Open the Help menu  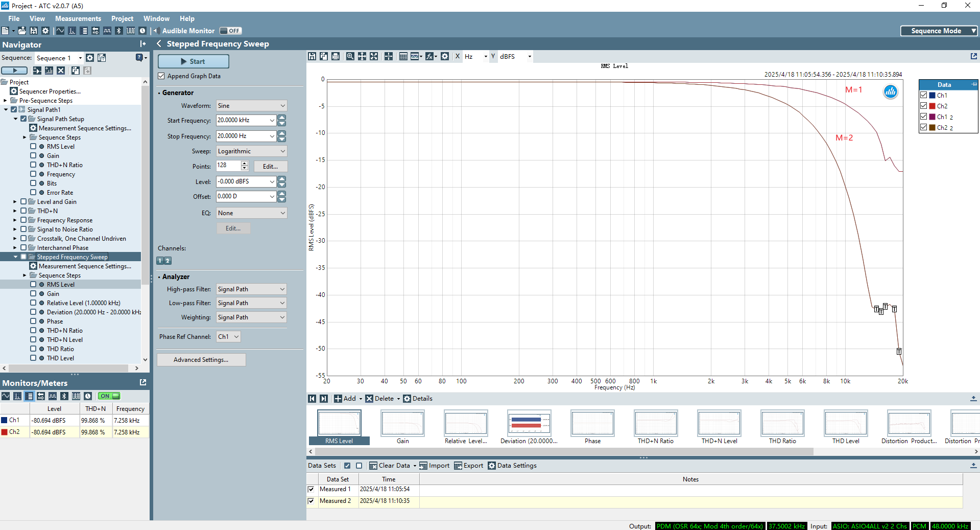click(x=187, y=18)
